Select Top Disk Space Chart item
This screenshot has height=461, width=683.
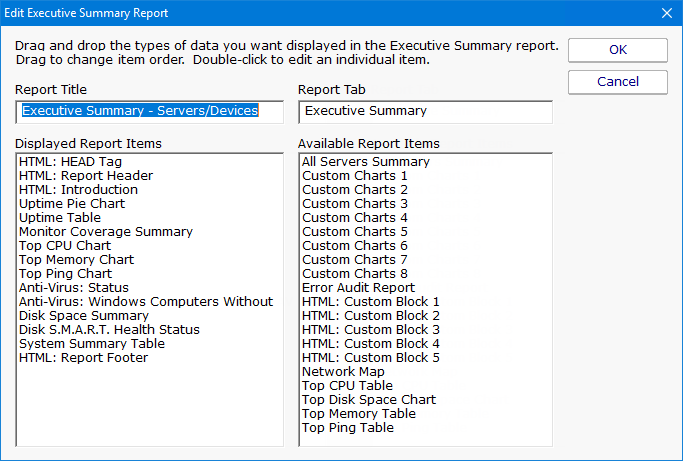pos(369,400)
